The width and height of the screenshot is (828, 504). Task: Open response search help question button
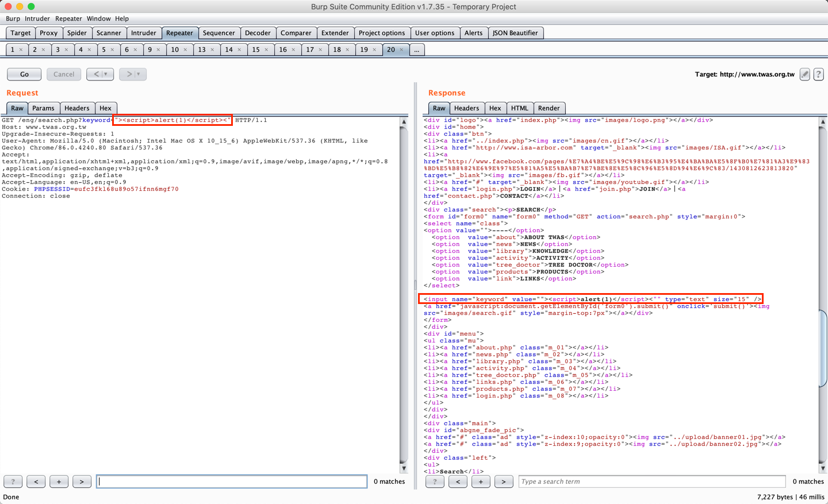[435, 482]
